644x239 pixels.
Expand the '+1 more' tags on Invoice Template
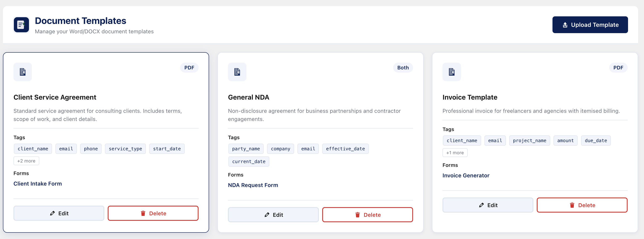coord(455,153)
